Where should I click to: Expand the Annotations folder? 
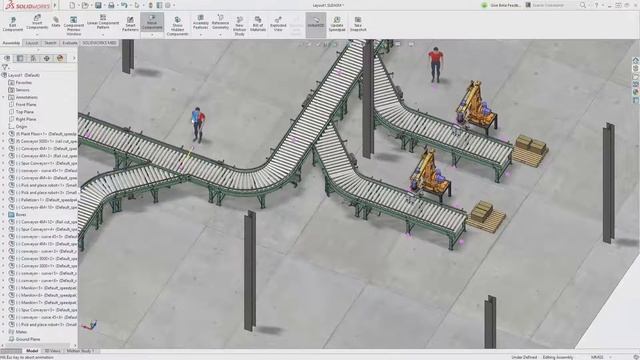[x=4, y=97]
